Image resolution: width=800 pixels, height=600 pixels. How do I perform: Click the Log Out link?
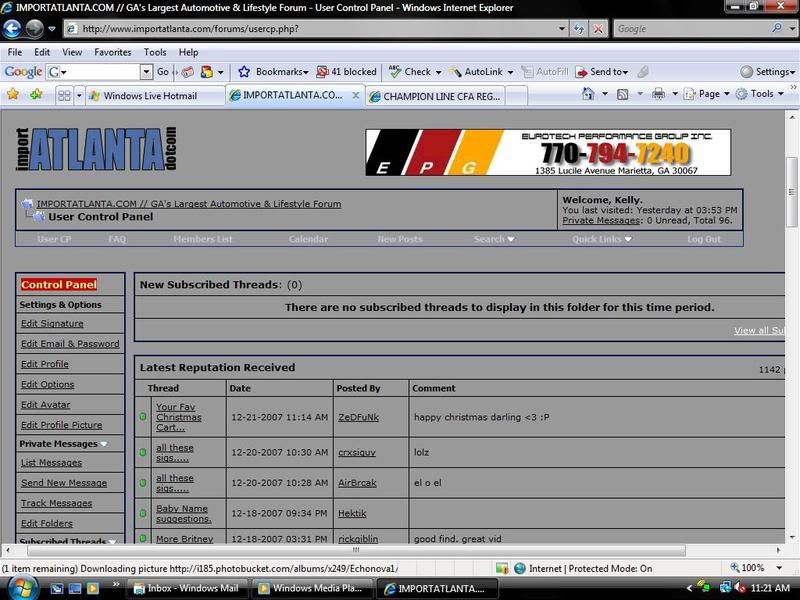(703, 239)
